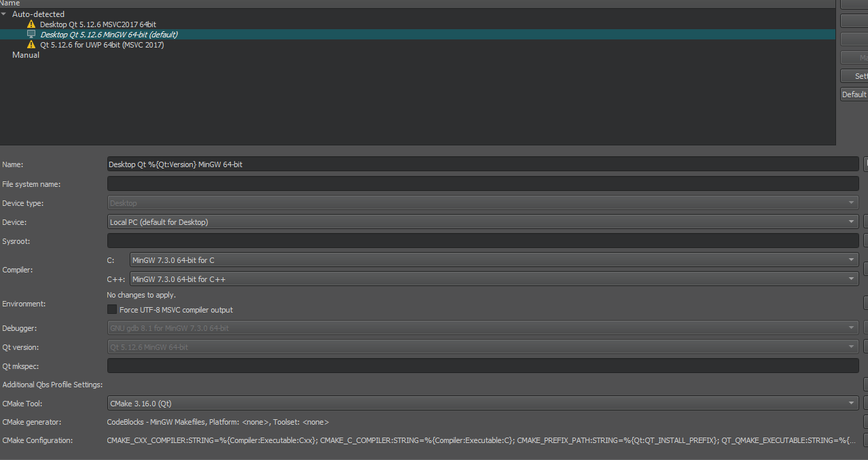868x460 pixels.
Task: Click the CMake Configuration value text
Action: point(481,441)
